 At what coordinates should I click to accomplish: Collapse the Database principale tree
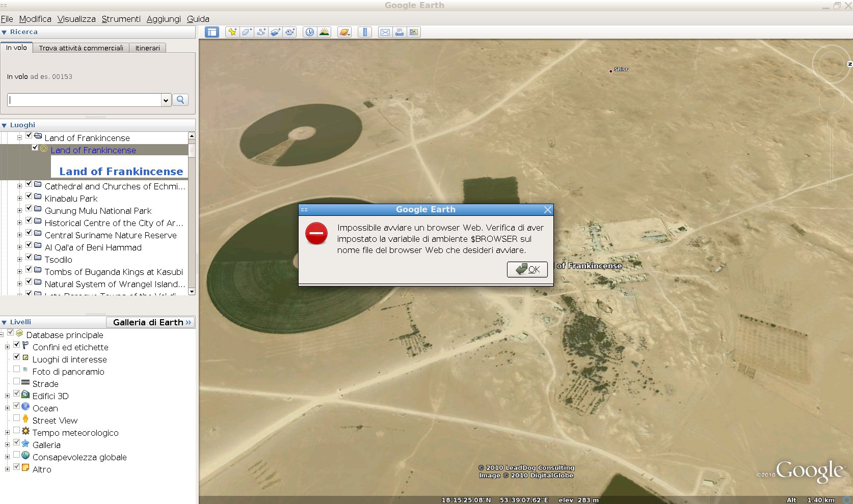pyautogui.click(x=2, y=335)
